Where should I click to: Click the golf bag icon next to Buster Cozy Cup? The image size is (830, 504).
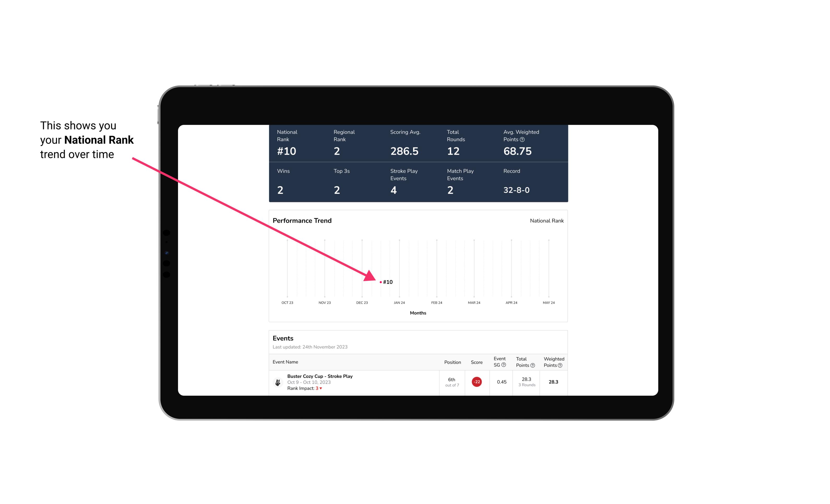tap(277, 381)
